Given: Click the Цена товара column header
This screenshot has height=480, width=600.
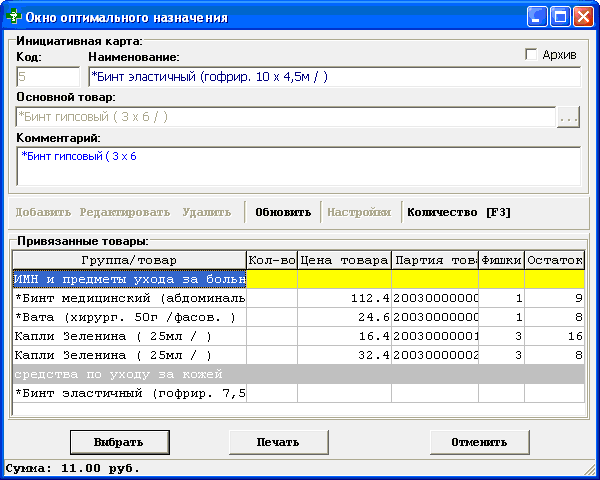Looking at the screenshot, I should pyautogui.click(x=344, y=260).
